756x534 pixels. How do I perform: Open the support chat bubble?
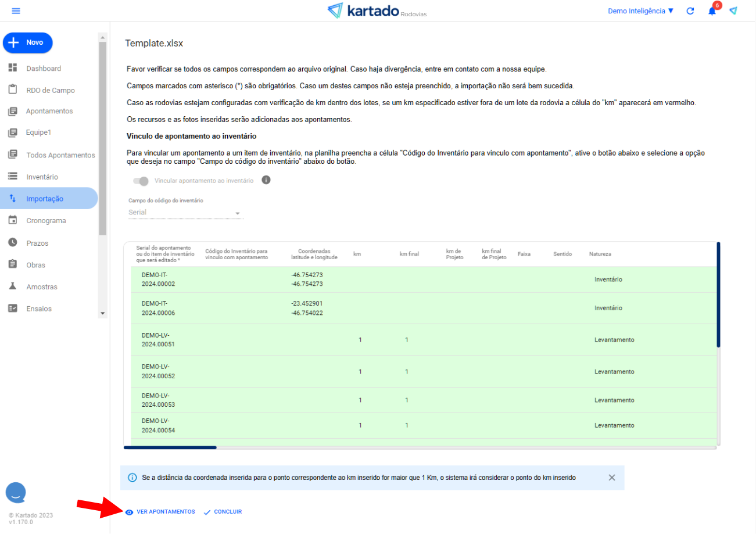click(x=16, y=493)
